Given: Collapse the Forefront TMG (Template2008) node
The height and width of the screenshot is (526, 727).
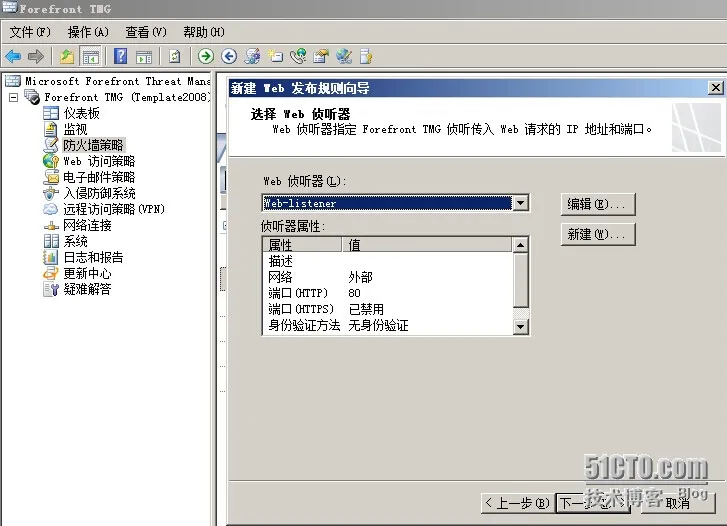Looking at the screenshot, I should click(14, 97).
